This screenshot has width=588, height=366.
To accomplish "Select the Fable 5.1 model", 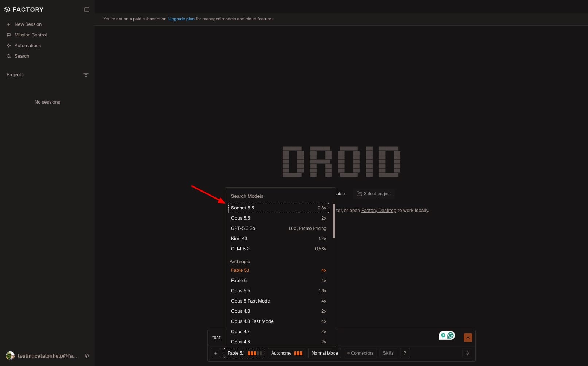I will (279, 270).
